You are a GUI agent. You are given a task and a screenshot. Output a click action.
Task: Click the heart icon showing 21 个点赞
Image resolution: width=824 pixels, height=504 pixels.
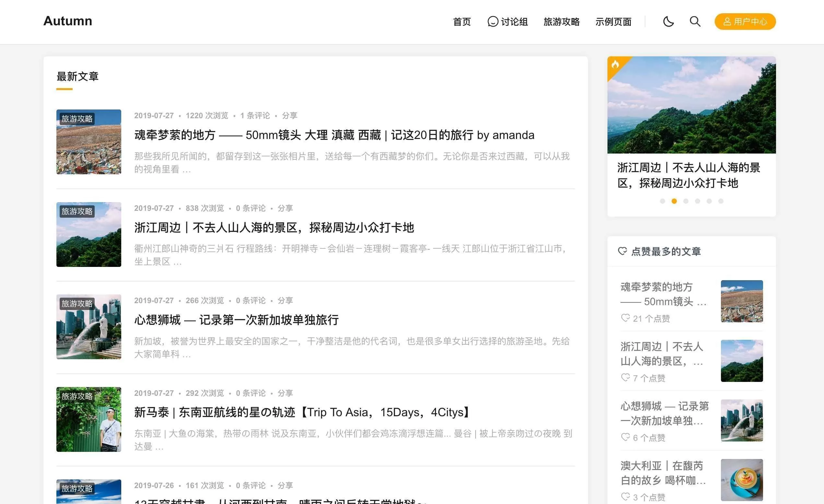625,318
